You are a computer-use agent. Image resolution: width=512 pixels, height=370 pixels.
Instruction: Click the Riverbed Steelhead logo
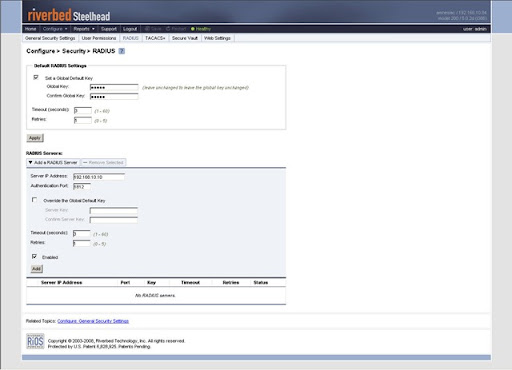69,15
